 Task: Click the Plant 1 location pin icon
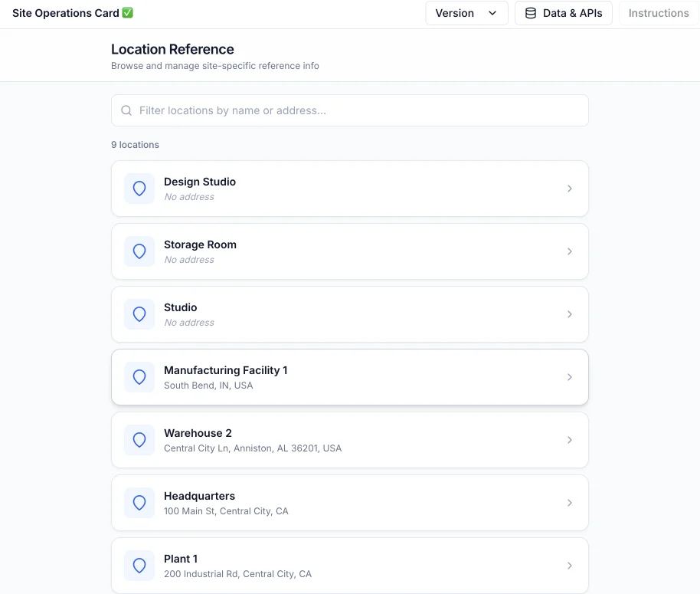pos(139,566)
